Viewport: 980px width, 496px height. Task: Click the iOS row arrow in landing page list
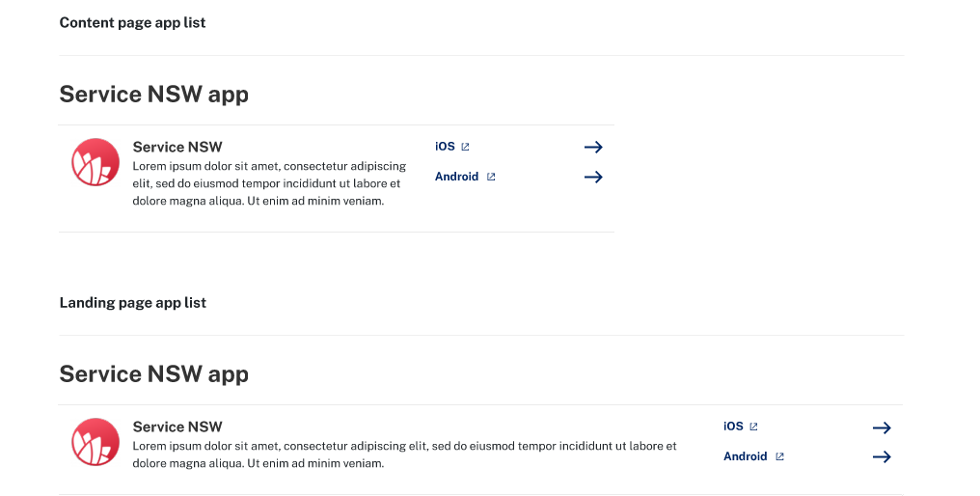882,427
